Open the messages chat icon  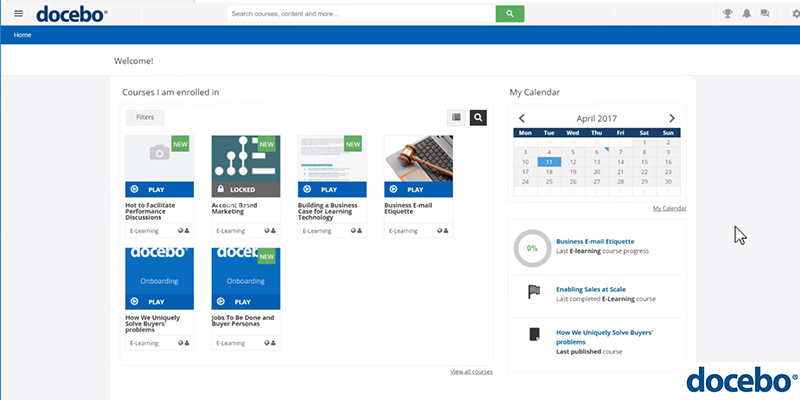click(765, 14)
